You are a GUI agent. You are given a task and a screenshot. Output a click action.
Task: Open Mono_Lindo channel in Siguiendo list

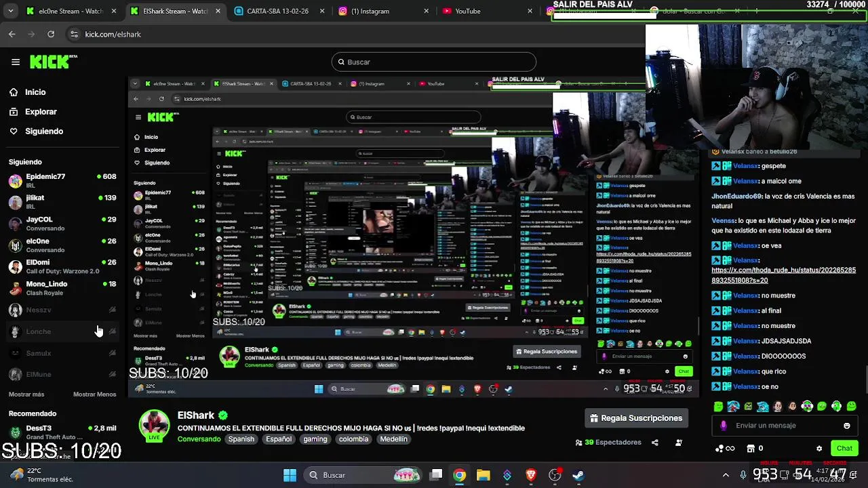click(62, 288)
